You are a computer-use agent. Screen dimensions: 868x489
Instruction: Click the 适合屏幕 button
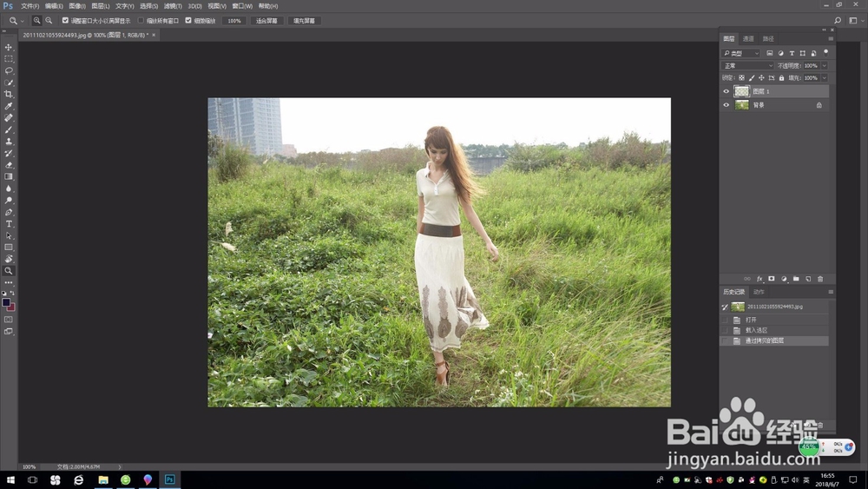pos(266,21)
